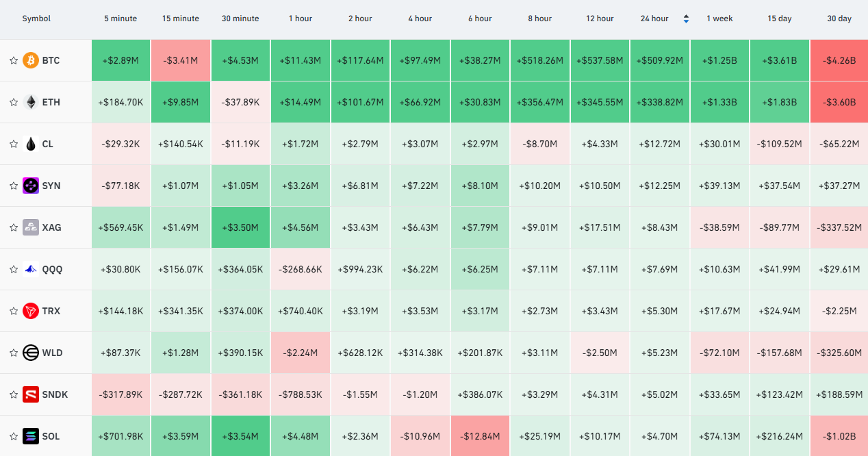Click the red BTC 30 day cell
The image size is (868, 456).
coord(839,60)
